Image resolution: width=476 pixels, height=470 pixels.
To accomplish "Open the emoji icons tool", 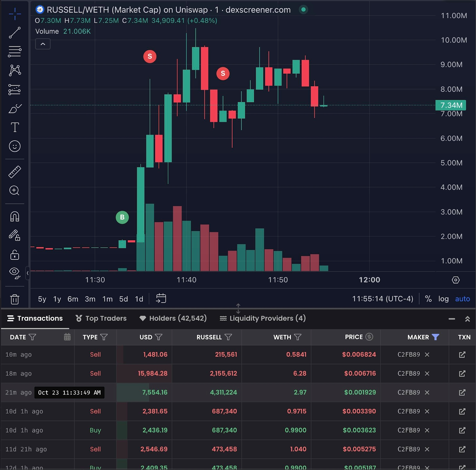I will pos(15,146).
